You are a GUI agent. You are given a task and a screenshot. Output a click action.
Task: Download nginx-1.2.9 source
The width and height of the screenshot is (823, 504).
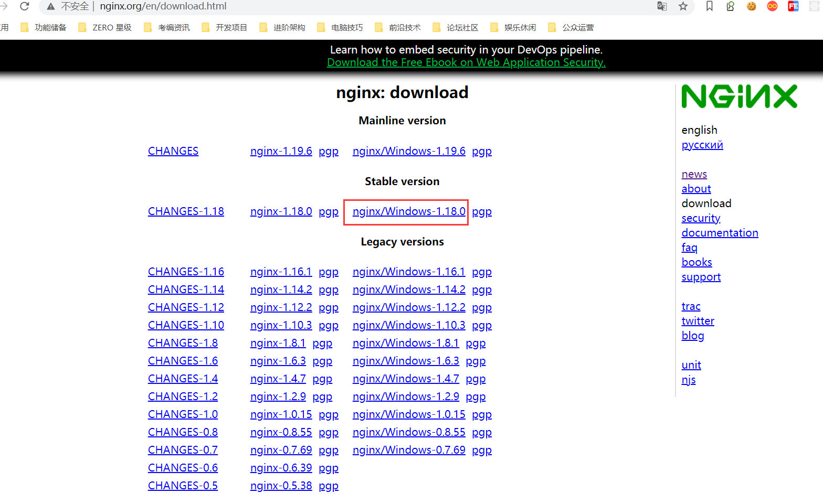(x=278, y=396)
